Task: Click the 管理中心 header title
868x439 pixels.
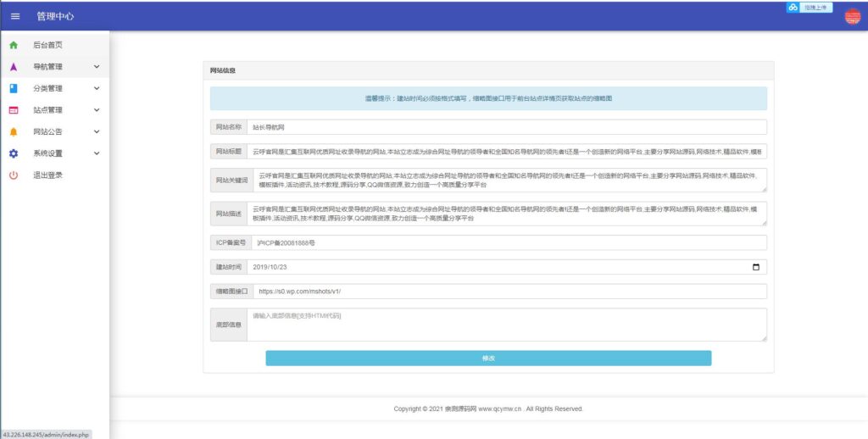Action: coord(55,16)
